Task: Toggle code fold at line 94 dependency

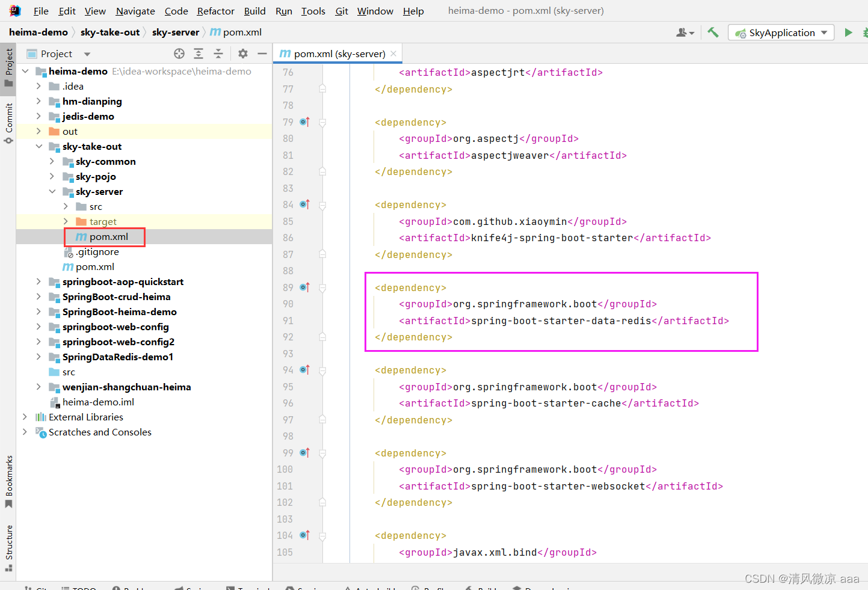Action: (x=322, y=370)
